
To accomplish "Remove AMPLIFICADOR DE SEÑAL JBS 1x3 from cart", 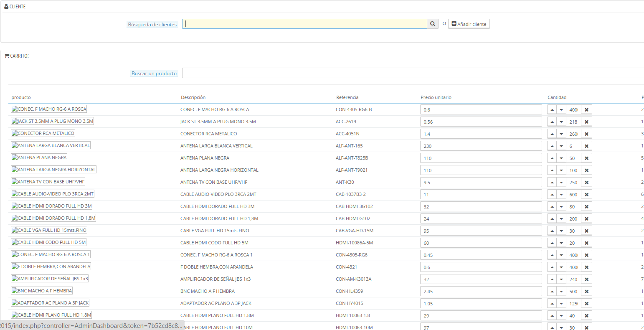I will tap(586, 279).
